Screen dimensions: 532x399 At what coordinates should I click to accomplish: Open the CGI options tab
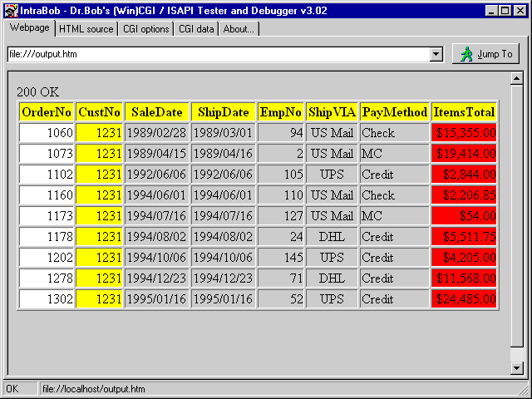coord(146,29)
